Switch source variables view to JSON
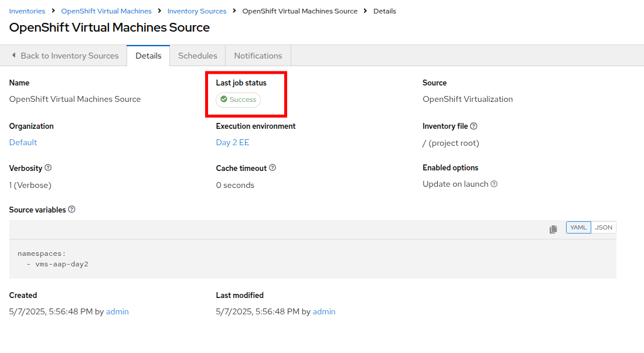The width and height of the screenshot is (644, 353). 604,228
